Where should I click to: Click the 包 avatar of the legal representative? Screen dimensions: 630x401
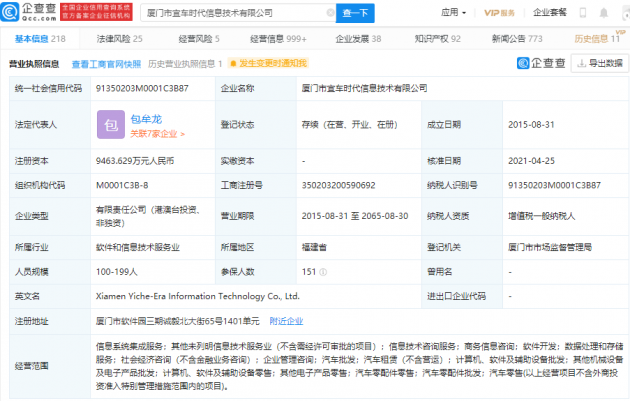[111, 125]
